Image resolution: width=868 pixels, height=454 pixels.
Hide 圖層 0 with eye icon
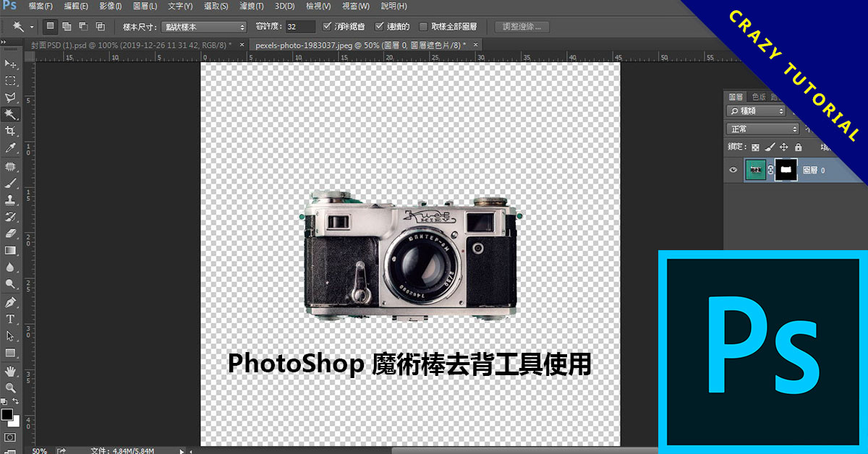[x=733, y=170]
